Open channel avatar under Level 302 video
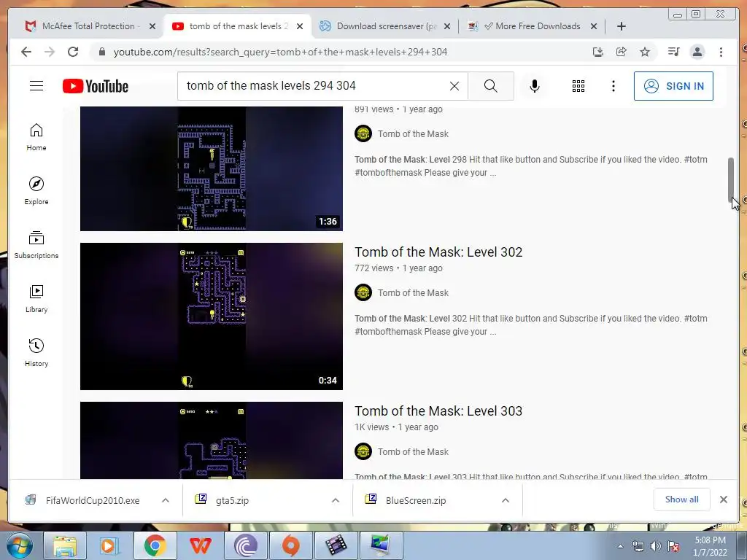 coord(363,293)
